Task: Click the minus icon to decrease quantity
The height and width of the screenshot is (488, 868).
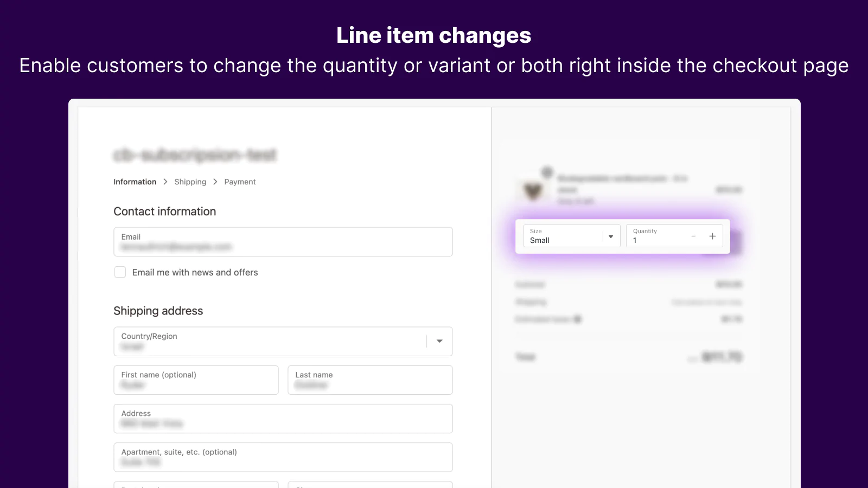Action: point(693,236)
